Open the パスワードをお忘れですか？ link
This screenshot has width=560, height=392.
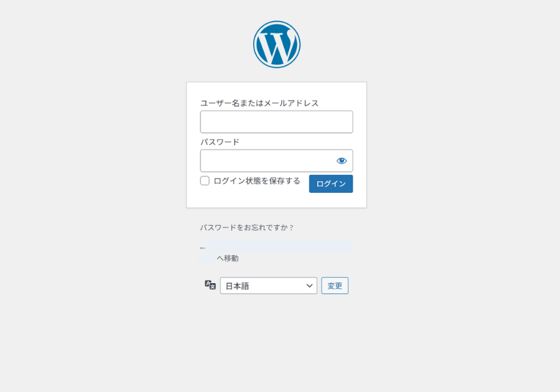[x=247, y=228]
